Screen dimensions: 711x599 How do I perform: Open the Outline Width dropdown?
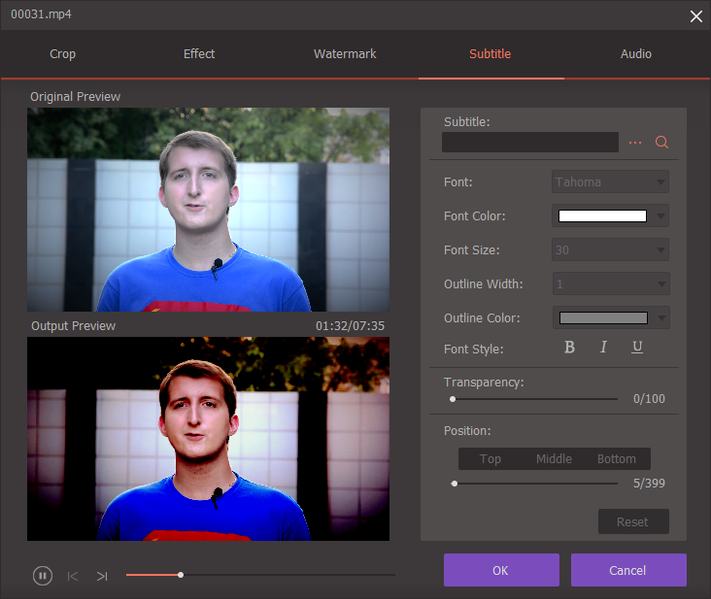610,284
